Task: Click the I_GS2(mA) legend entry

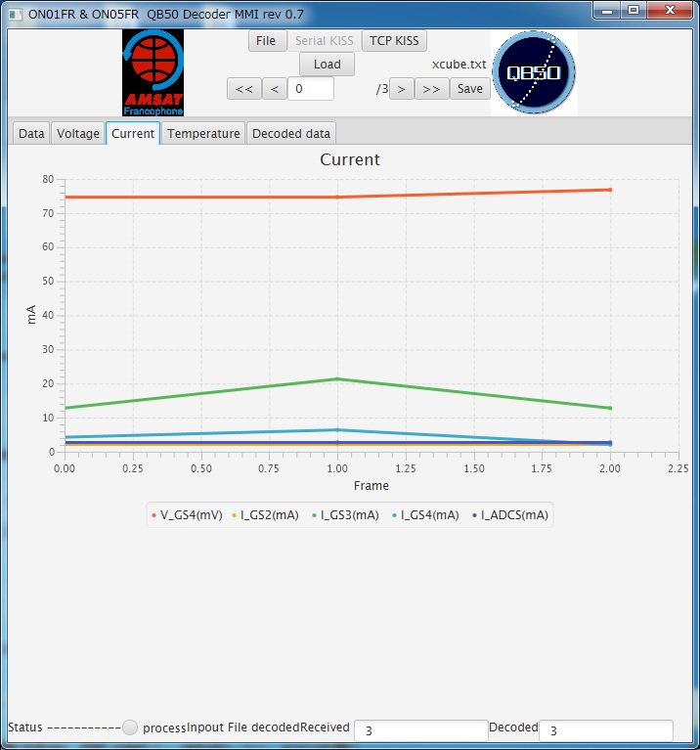Action: (265, 515)
